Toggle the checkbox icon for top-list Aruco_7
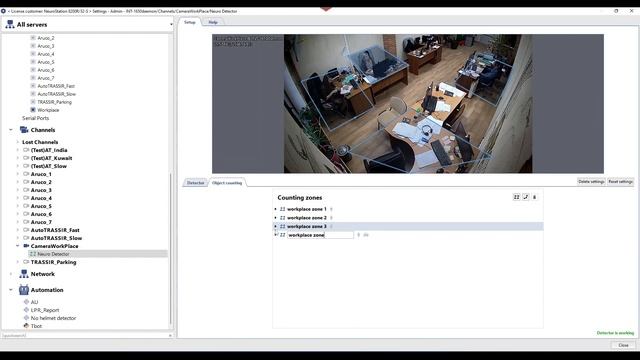This screenshot has height=360, width=640. coord(33,78)
